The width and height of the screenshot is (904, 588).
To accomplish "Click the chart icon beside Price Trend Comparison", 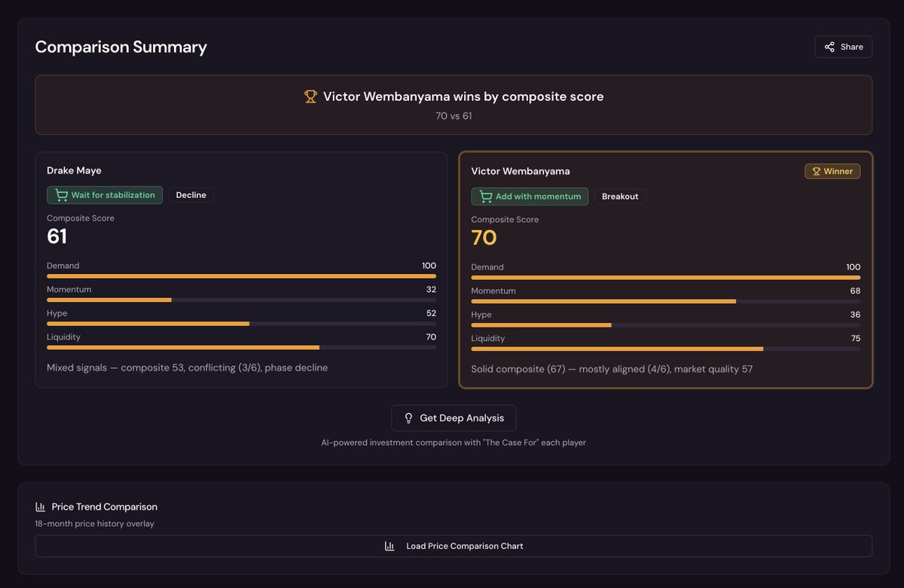I will [41, 507].
